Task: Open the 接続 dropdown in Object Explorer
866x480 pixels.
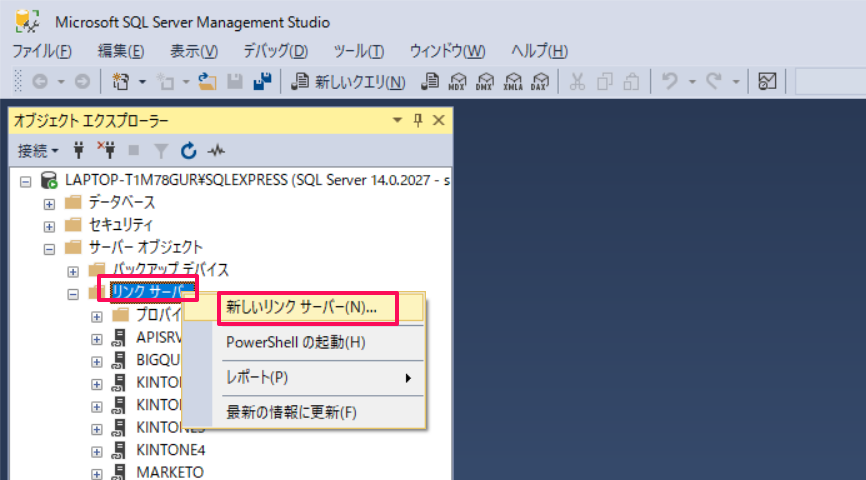Action: click(38, 151)
